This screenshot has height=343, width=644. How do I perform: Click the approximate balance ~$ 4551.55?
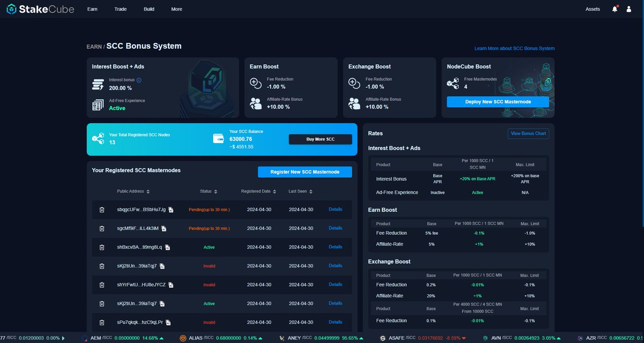[x=241, y=146]
